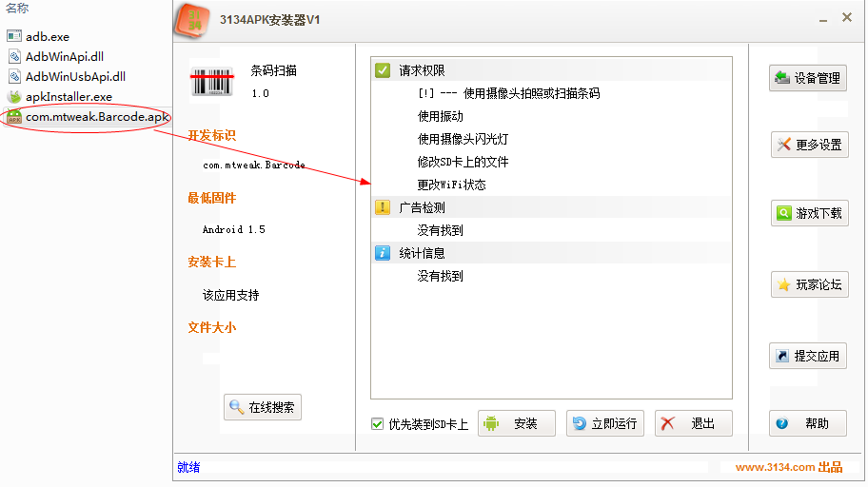Click the 3134APK安装器V1 window title
This screenshot has width=868, height=487.
pyautogui.click(x=270, y=20)
